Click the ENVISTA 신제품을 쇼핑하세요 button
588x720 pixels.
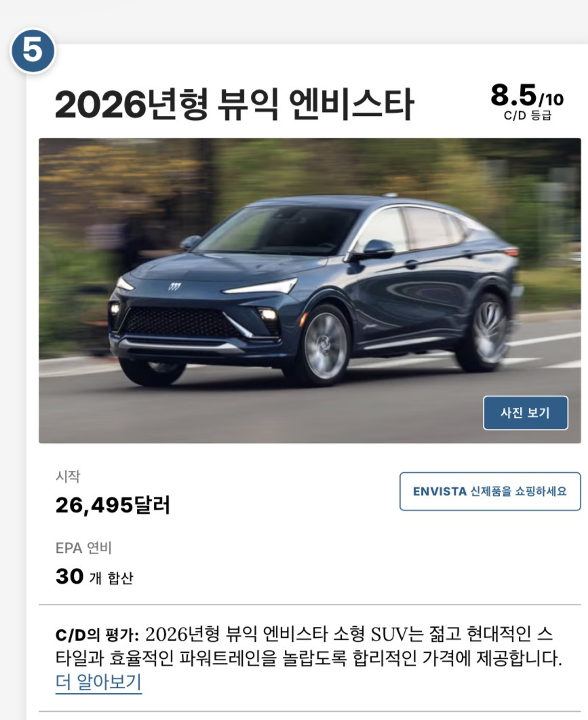pos(490,491)
